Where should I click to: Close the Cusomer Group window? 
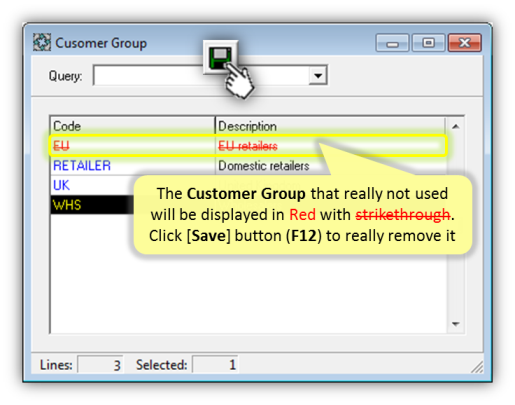click(x=465, y=43)
